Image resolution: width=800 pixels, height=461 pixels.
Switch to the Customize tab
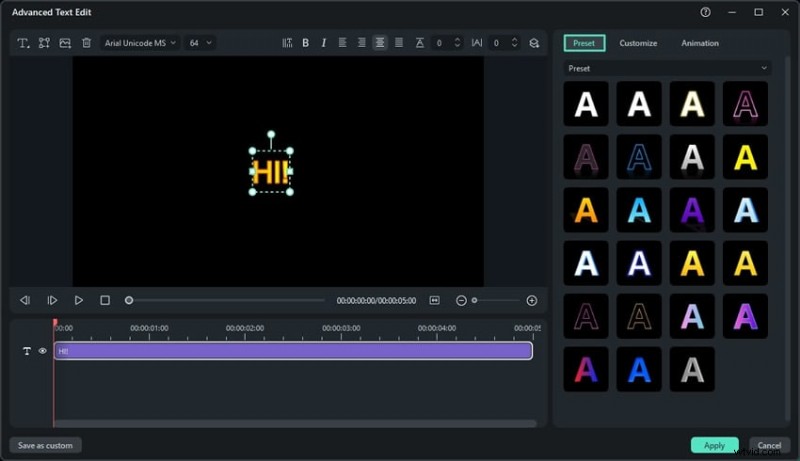click(638, 43)
